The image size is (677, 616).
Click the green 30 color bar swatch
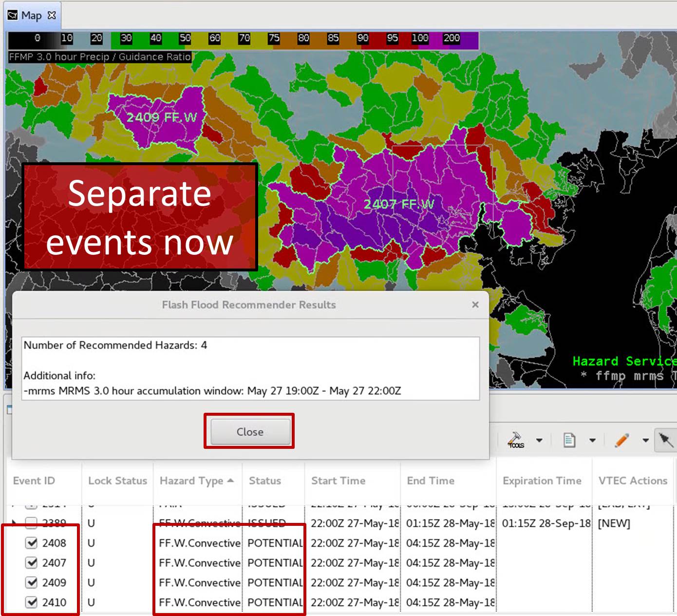click(126, 38)
